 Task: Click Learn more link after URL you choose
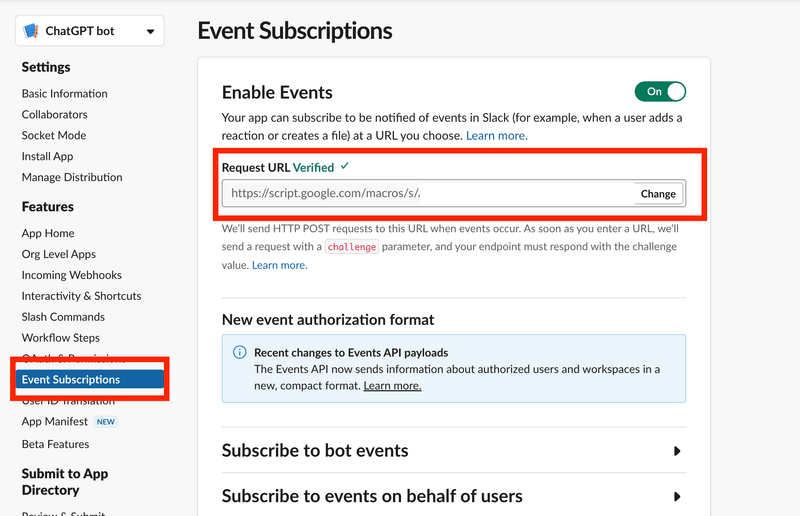[496, 136]
